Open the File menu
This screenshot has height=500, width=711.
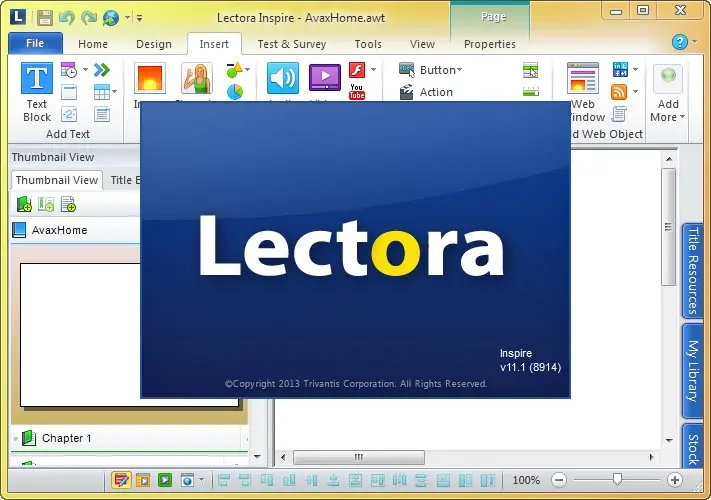tap(35, 44)
